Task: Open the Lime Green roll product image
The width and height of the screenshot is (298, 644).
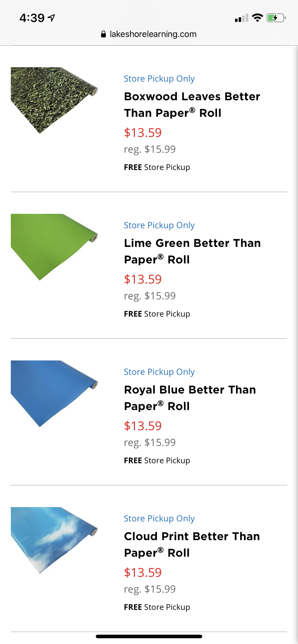Action: click(x=54, y=247)
